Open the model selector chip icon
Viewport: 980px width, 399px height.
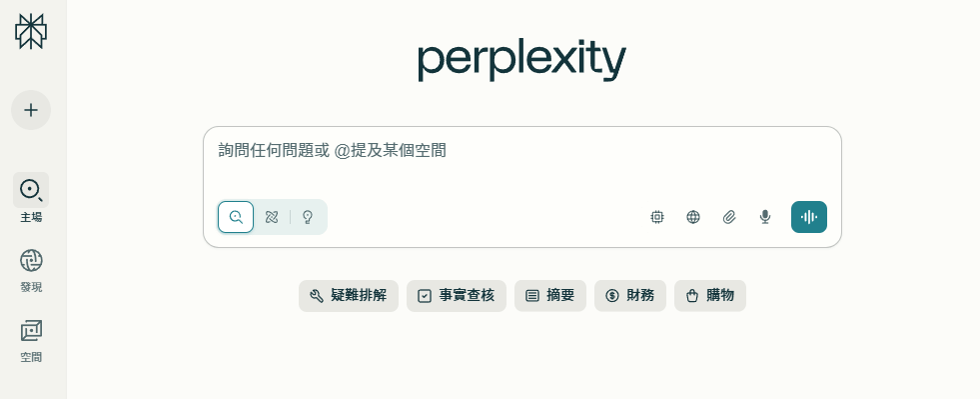pyautogui.click(x=657, y=217)
